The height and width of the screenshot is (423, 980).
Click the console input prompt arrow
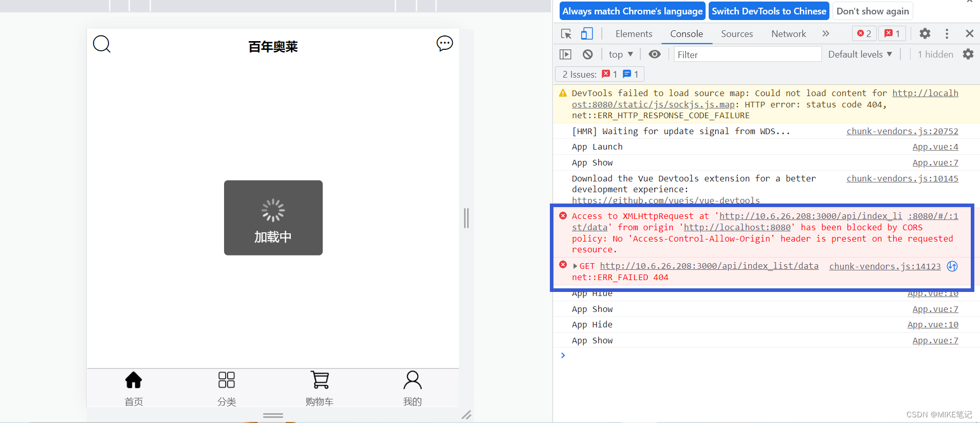[x=563, y=355]
